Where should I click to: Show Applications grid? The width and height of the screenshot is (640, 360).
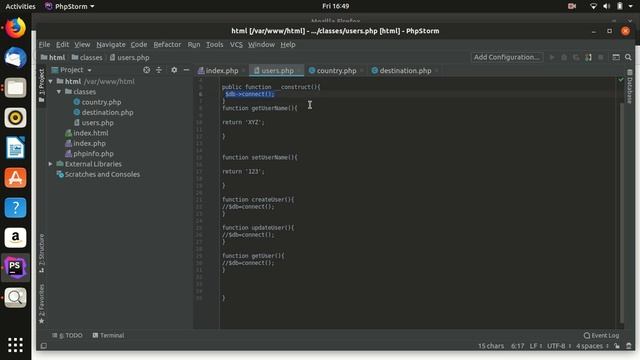tap(16, 345)
